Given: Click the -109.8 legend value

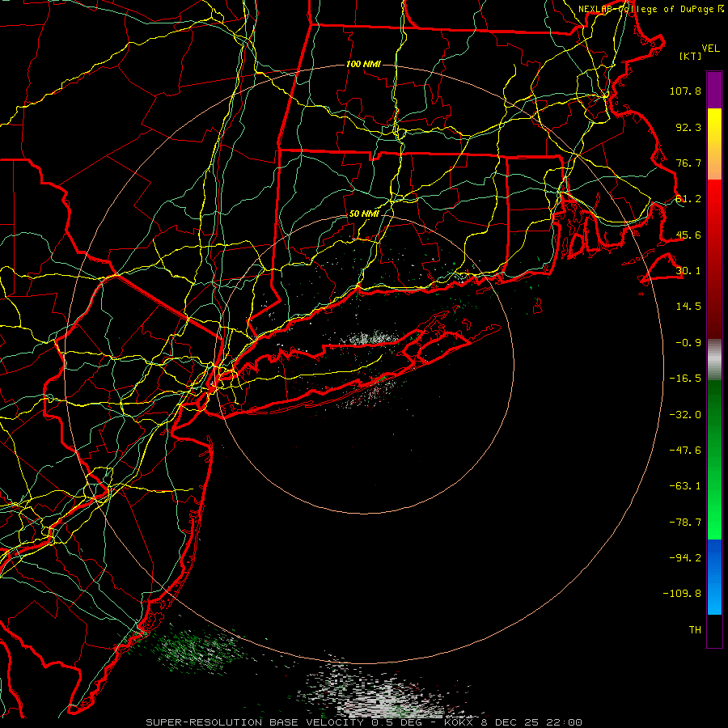Looking at the screenshot, I should [682, 594].
